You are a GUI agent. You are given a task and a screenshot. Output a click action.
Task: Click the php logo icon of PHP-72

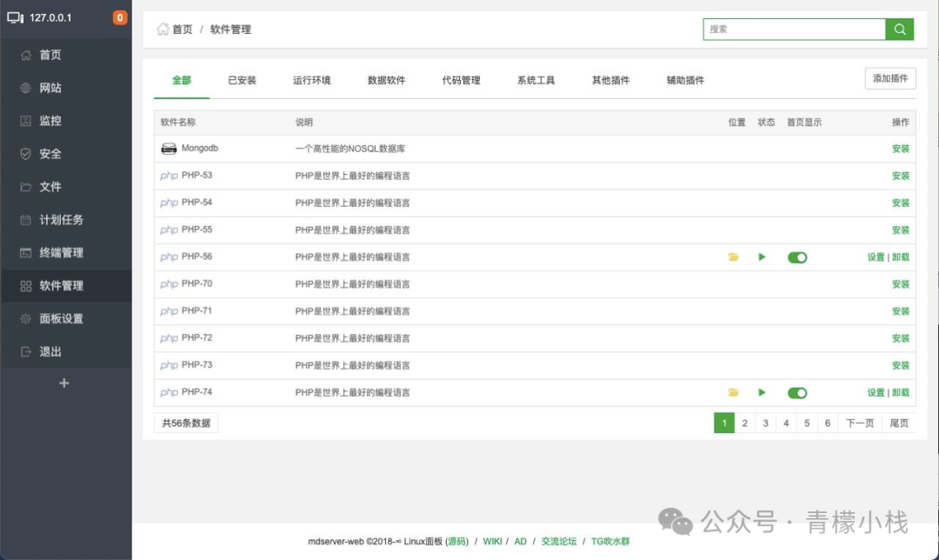tap(169, 338)
